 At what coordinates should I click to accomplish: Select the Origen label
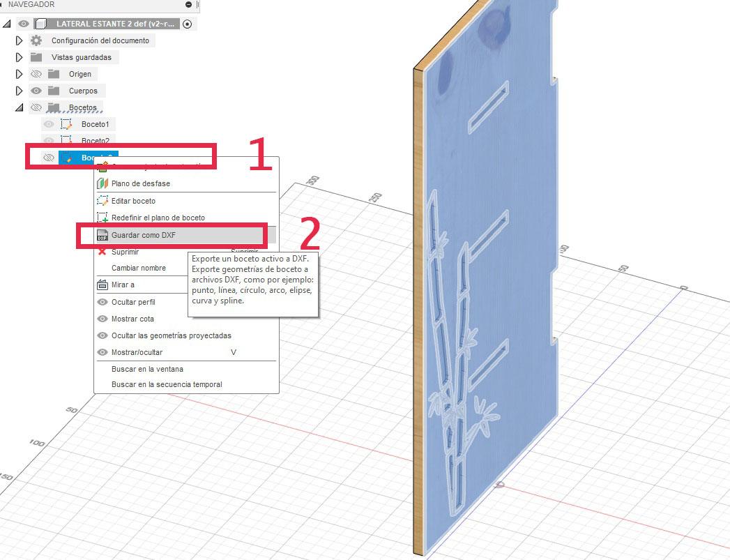point(80,74)
